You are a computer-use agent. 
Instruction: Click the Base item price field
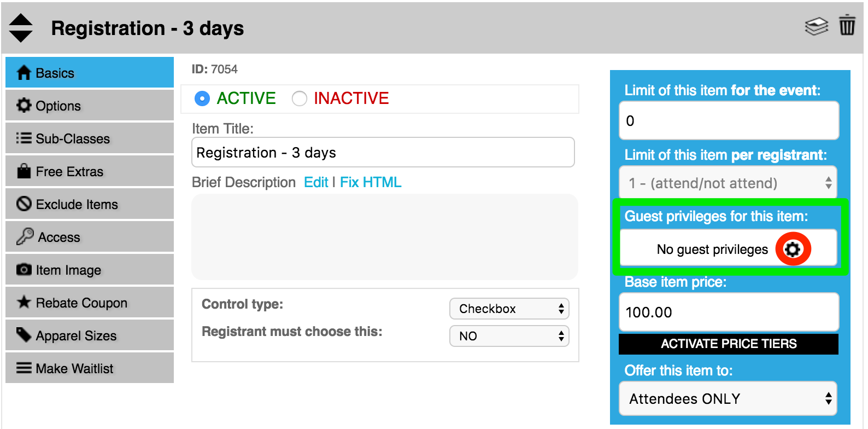[729, 312]
